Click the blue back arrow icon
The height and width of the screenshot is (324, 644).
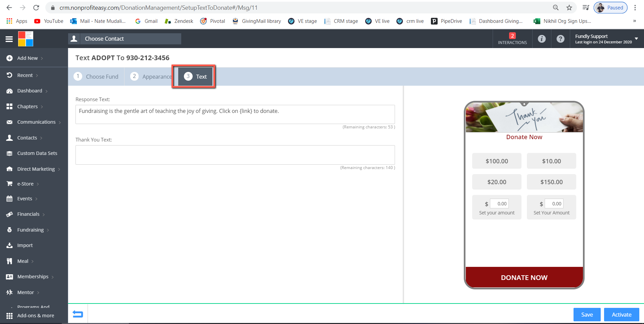78,314
